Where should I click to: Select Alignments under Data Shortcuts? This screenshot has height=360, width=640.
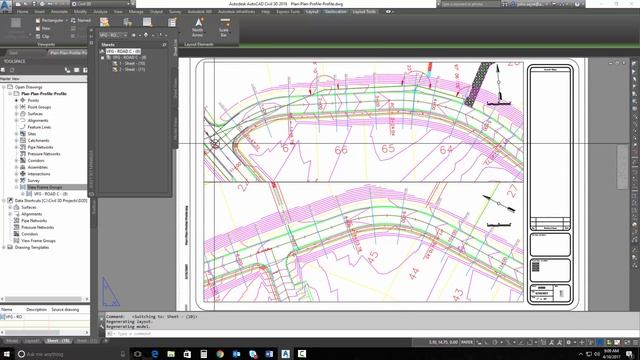click(x=31, y=214)
